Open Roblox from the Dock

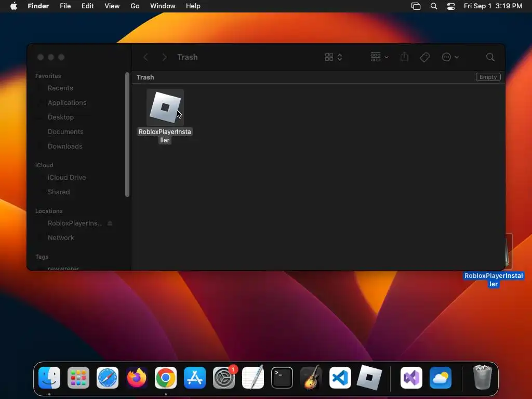[369, 377]
